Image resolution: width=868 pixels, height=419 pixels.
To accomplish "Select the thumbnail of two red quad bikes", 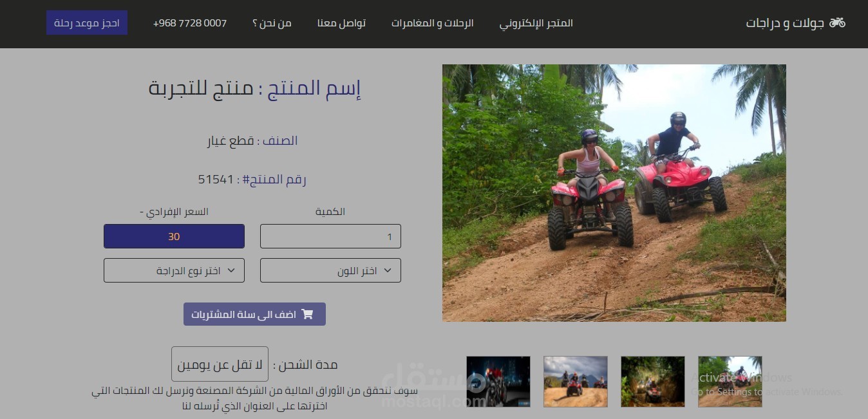I will point(730,382).
